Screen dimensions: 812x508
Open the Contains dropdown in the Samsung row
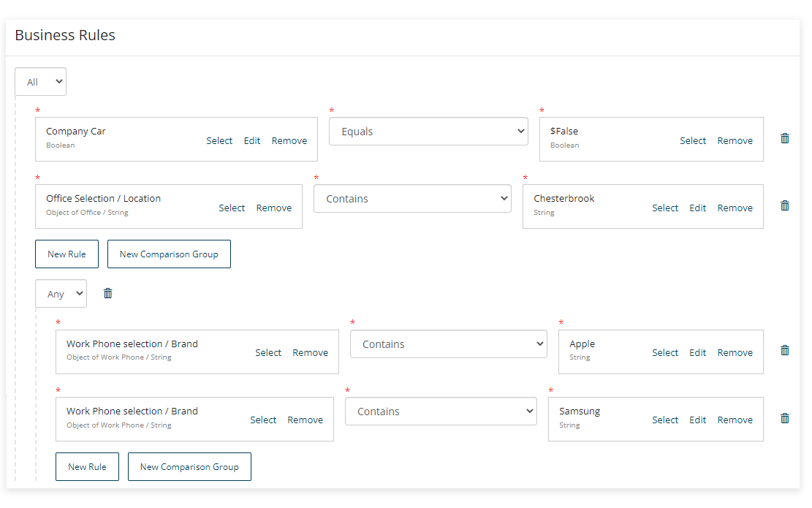click(440, 411)
